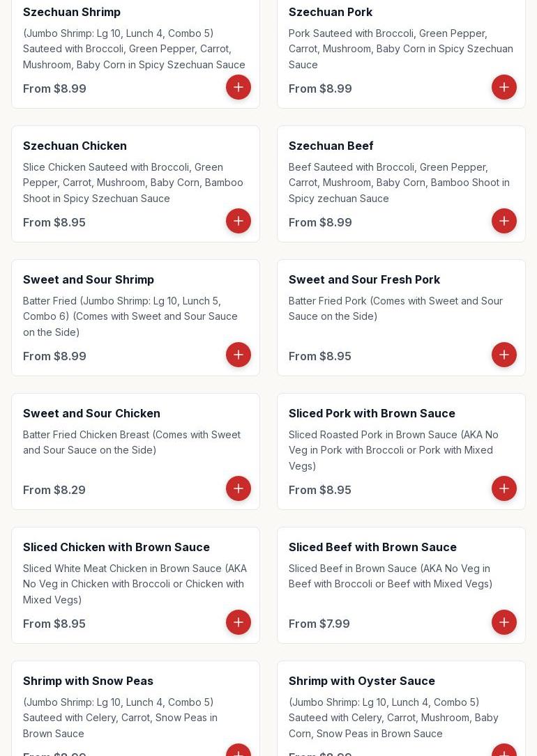This screenshot has height=756, width=537.
Task: Add Sweet and Sour Fresh Pork to order
Action: coord(504,355)
